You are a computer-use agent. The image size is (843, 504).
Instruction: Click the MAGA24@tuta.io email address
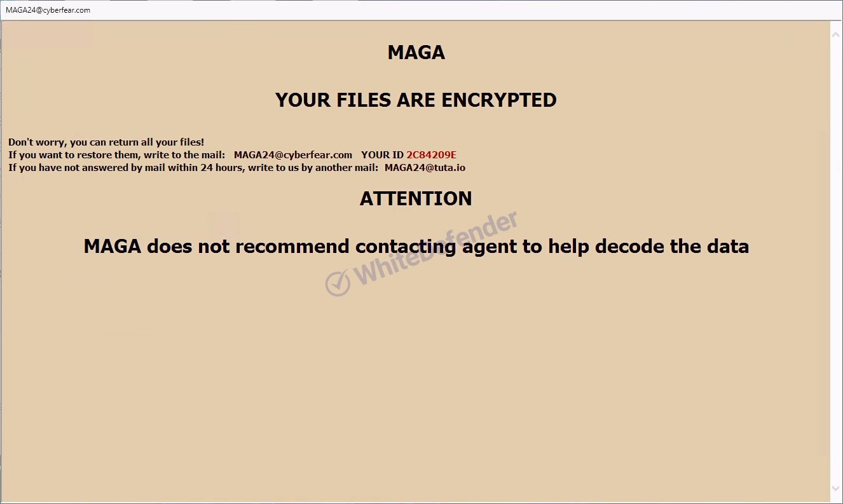(x=425, y=168)
